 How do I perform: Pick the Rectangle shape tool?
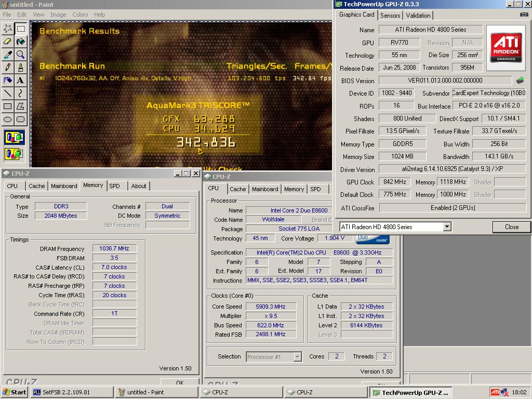8,106
